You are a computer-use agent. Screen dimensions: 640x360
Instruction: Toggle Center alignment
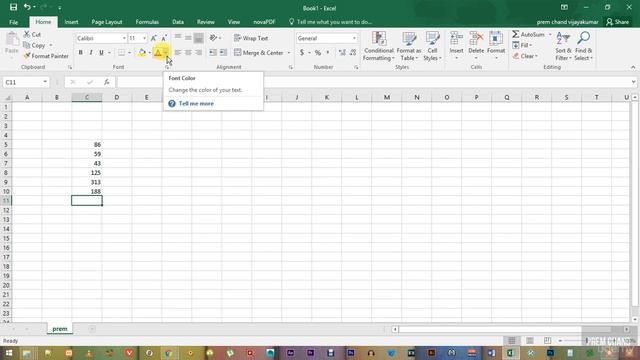188,53
